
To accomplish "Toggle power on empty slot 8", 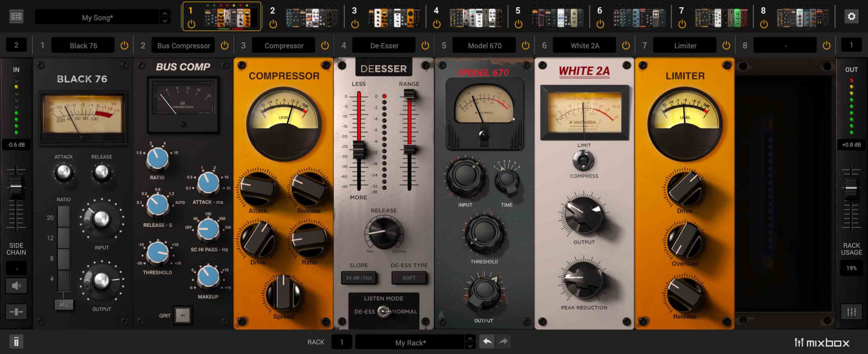I will pos(827,45).
